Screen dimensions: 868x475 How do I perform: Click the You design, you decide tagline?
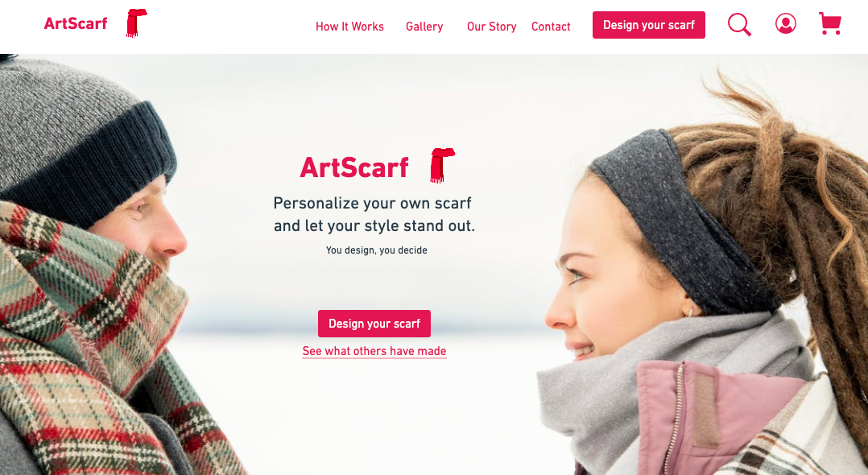377,250
